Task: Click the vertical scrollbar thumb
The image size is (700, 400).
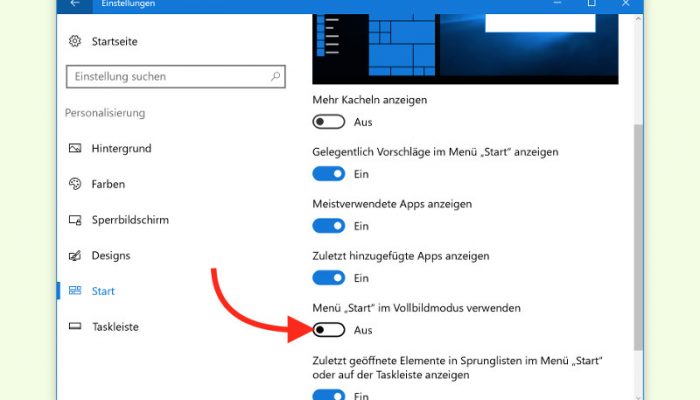Action: coord(638,237)
